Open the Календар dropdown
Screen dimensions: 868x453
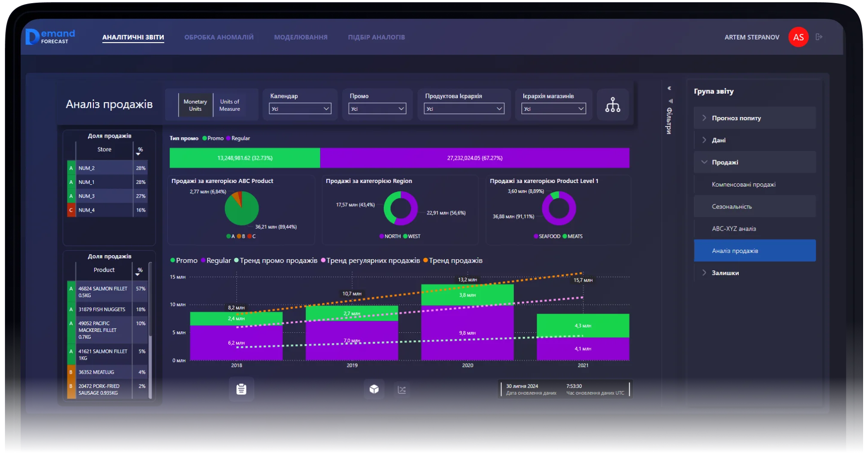pos(300,109)
